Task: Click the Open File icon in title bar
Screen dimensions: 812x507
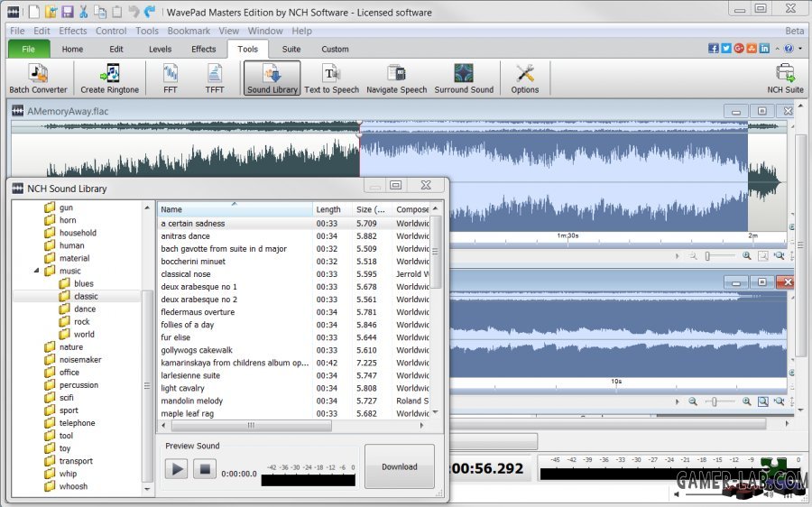Action: pos(51,12)
